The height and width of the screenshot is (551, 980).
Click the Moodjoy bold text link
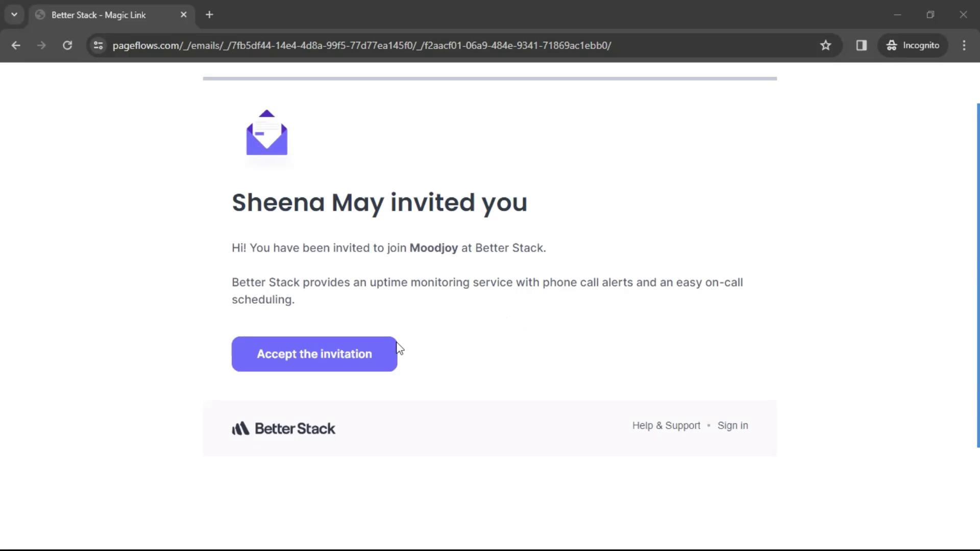(433, 247)
